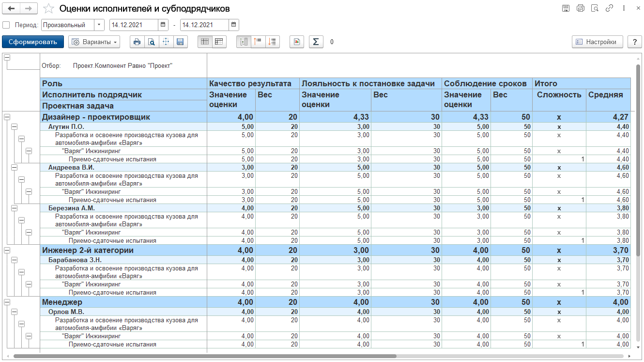Select the Дизайнер - проектировщик row label
The height and width of the screenshot is (362, 644).
pos(96,117)
